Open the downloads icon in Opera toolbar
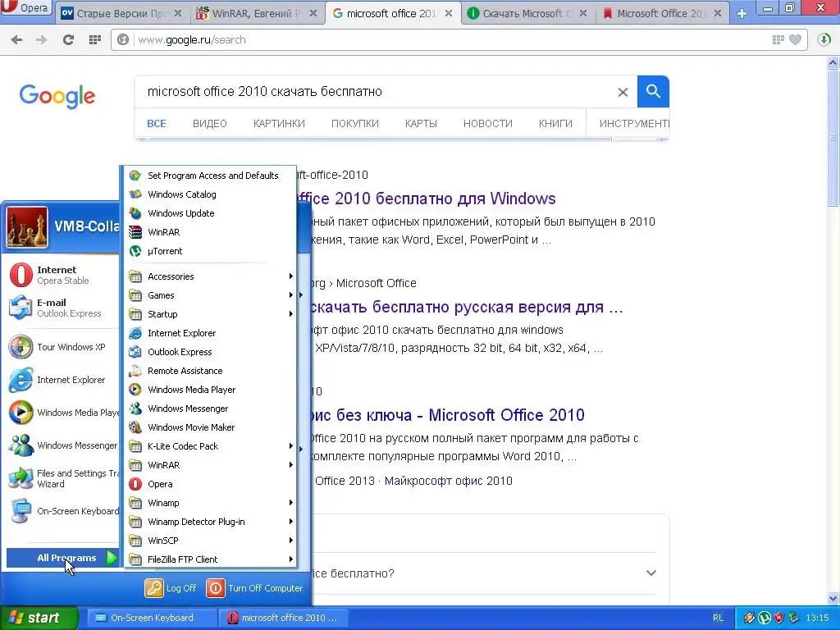Screen dimensions: 840x630 point(824,39)
